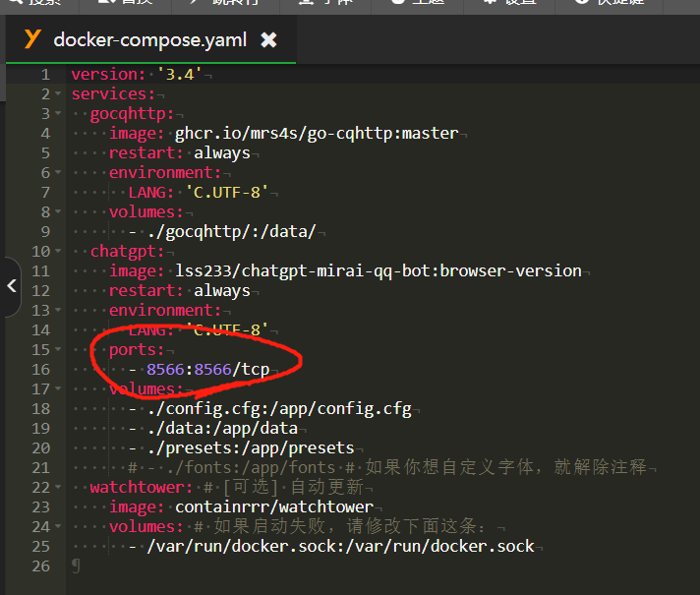Click line number 20 in the gutter
The height and width of the screenshot is (595, 700).
click(41, 448)
